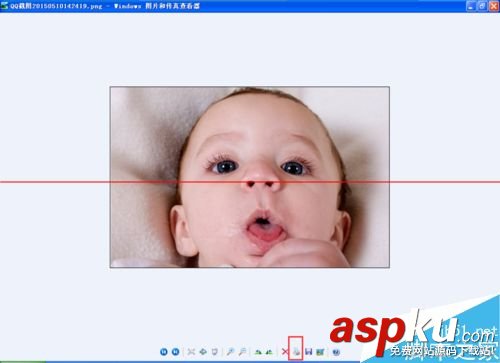500x363 pixels.
Task: Delete the picture with red X icon
Action: click(284, 352)
